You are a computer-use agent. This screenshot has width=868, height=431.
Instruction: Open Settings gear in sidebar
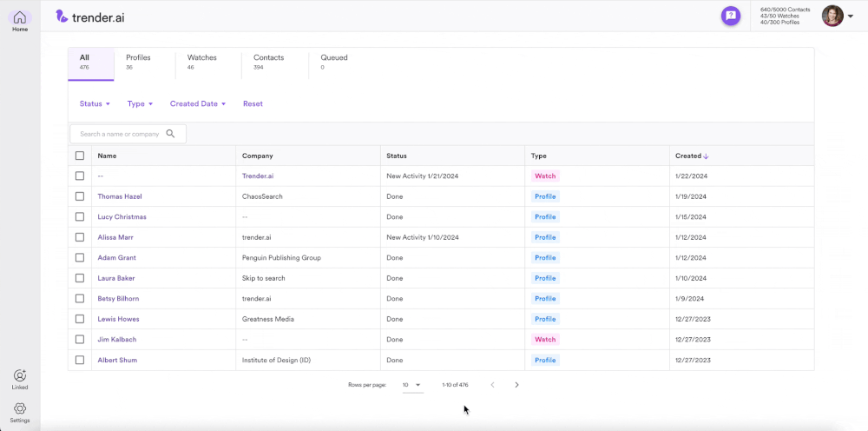click(x=19, y=413)
